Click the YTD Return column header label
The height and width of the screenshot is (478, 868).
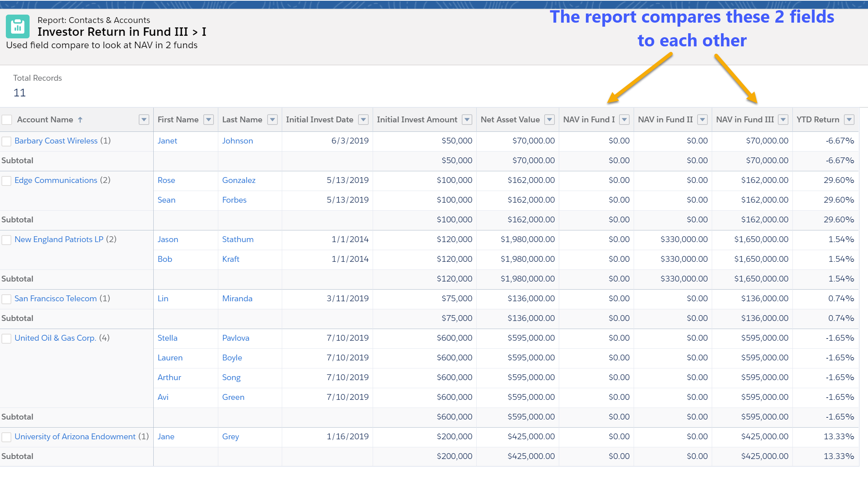[x=818, y=120]
